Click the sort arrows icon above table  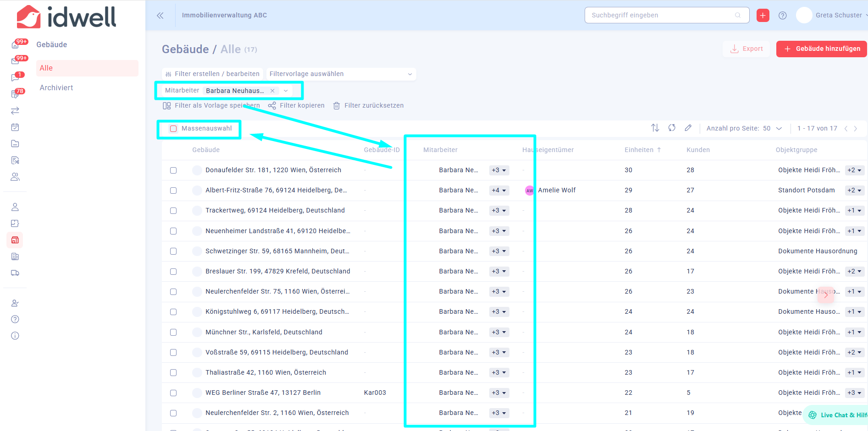655,128
